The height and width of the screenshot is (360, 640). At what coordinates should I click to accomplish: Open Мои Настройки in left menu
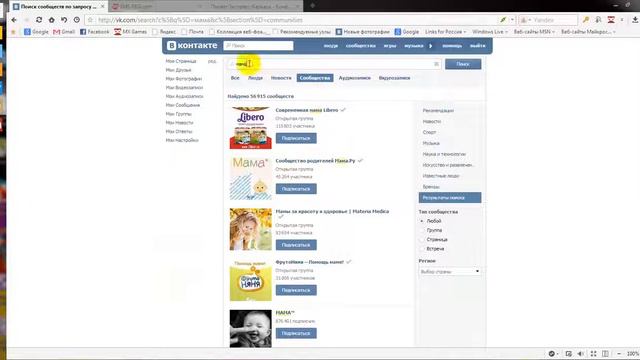point(182,140)
